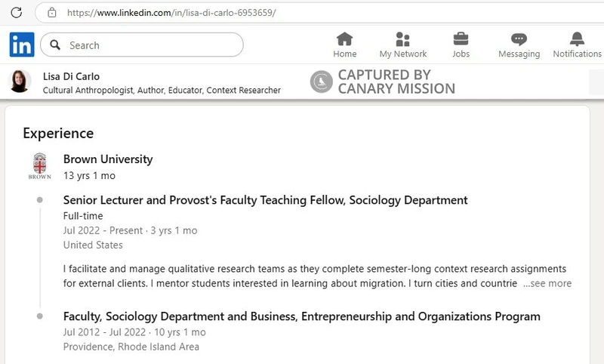Go to Home via the house icon

344,39
